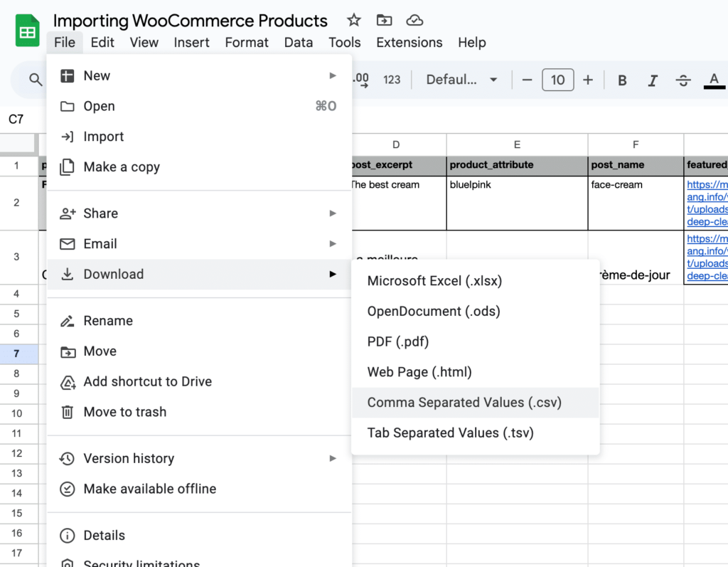Download as Microsoft Excel (.xlsx)
The height and width of the screenshot is (567, 728).
[x=476, y=281]
